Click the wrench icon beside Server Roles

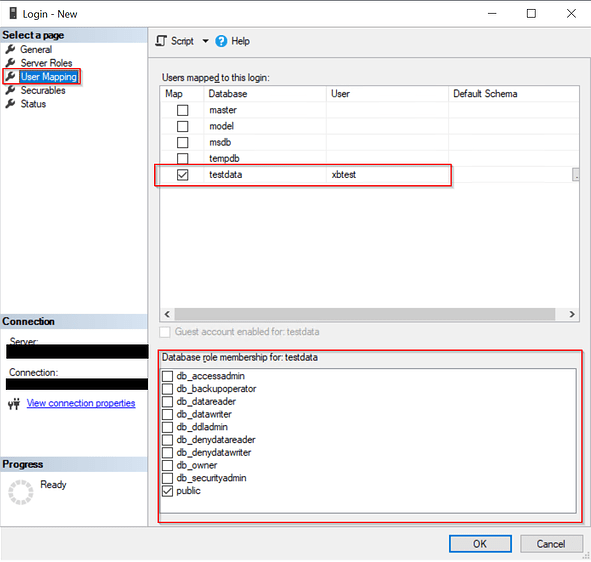click(x=11, y=63)
